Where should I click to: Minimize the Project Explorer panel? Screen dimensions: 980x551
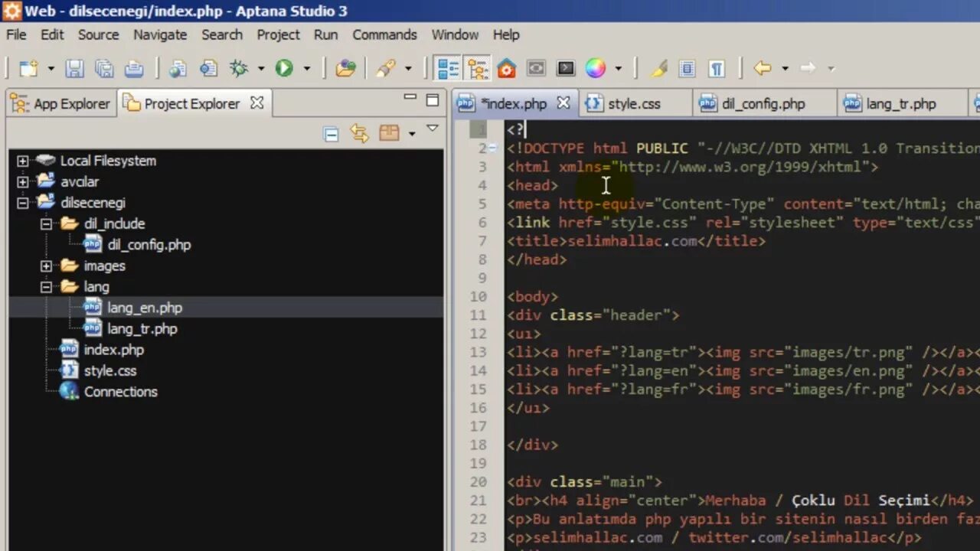tap(410, 97)
